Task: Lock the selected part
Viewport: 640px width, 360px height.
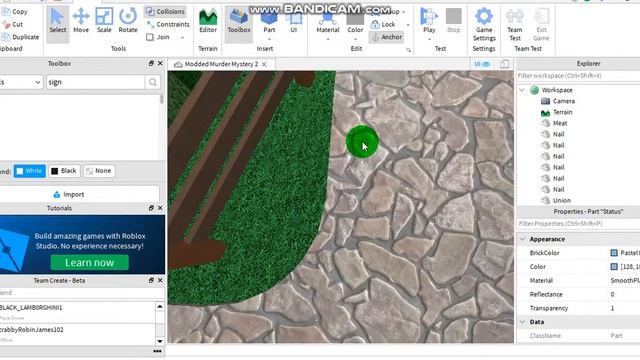Action: pyautogui.click(x=383, y=24)
